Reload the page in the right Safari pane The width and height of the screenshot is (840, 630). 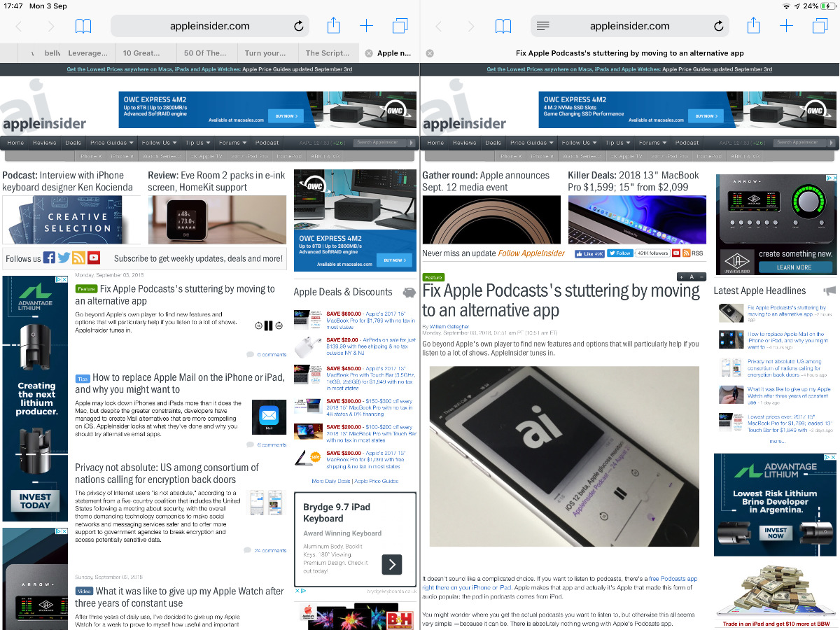pos(719,27)
